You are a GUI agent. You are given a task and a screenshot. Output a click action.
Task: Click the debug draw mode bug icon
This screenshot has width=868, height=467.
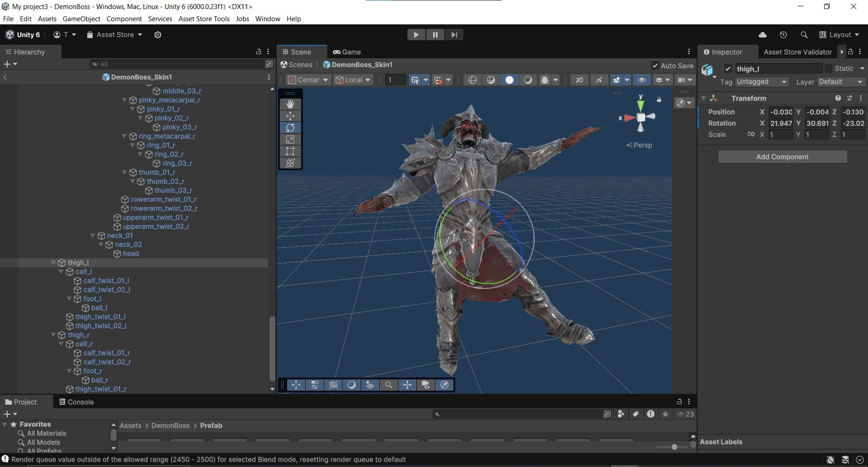click(545, 80)
